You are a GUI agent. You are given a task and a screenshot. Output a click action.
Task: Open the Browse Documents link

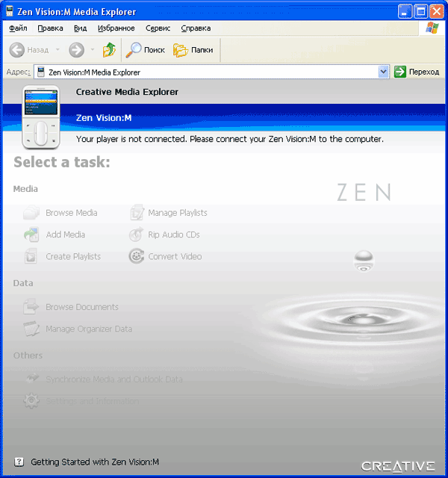click(82, 307)
